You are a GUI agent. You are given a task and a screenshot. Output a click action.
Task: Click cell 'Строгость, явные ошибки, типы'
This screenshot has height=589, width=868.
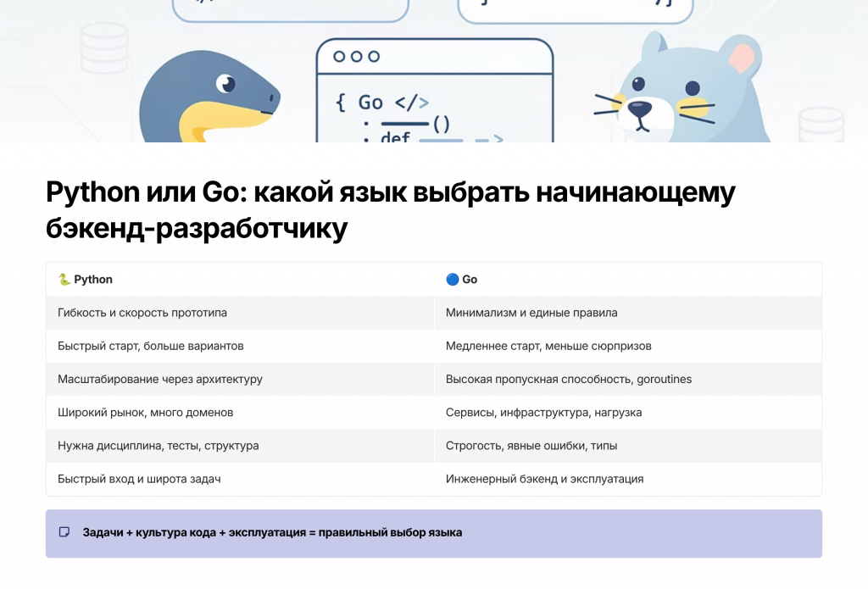[x=531, y=445]
